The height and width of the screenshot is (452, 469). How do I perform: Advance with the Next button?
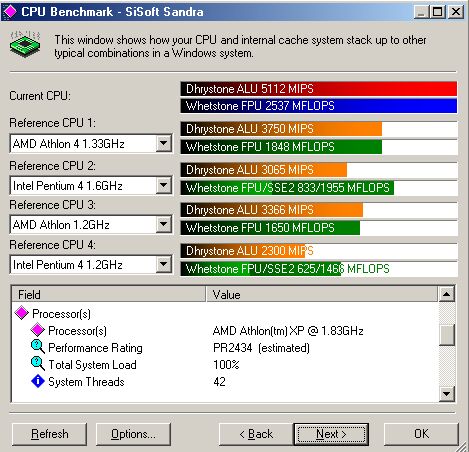(x=331, y=434)
